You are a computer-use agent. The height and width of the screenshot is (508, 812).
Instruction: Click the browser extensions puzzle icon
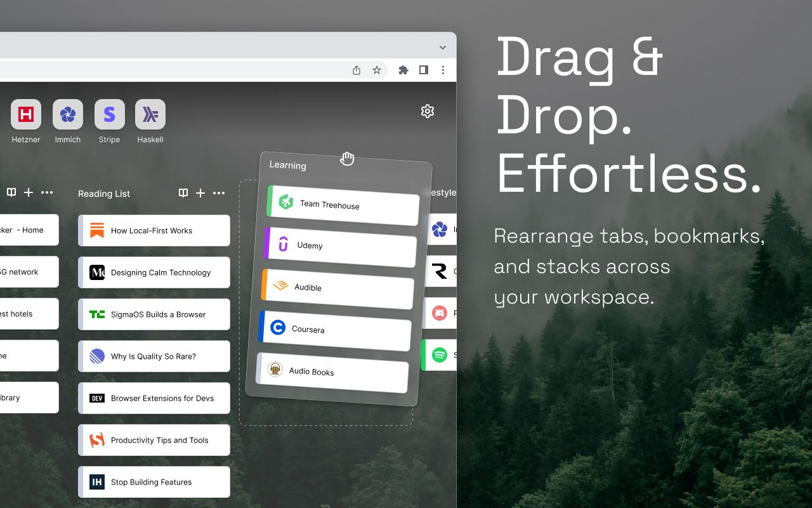403,70
